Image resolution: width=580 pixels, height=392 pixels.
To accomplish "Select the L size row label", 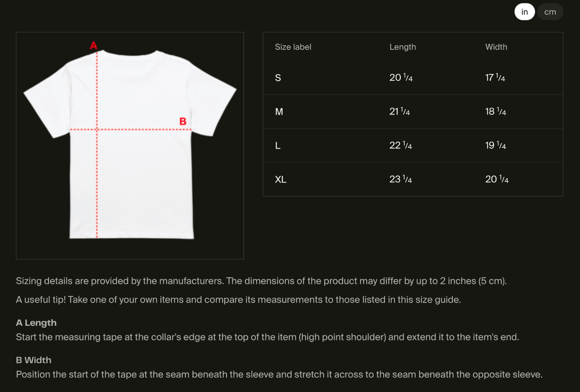I will tap(278, 146).
